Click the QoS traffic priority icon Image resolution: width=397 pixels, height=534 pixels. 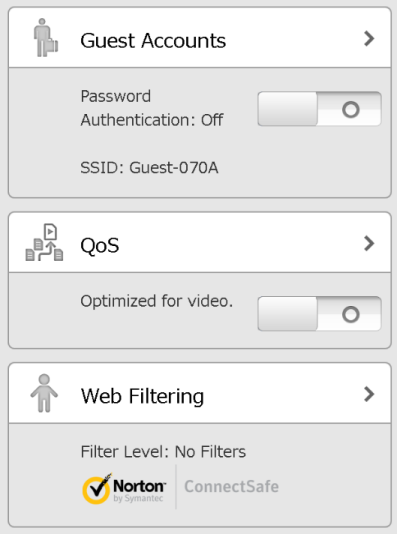point(44,242)
